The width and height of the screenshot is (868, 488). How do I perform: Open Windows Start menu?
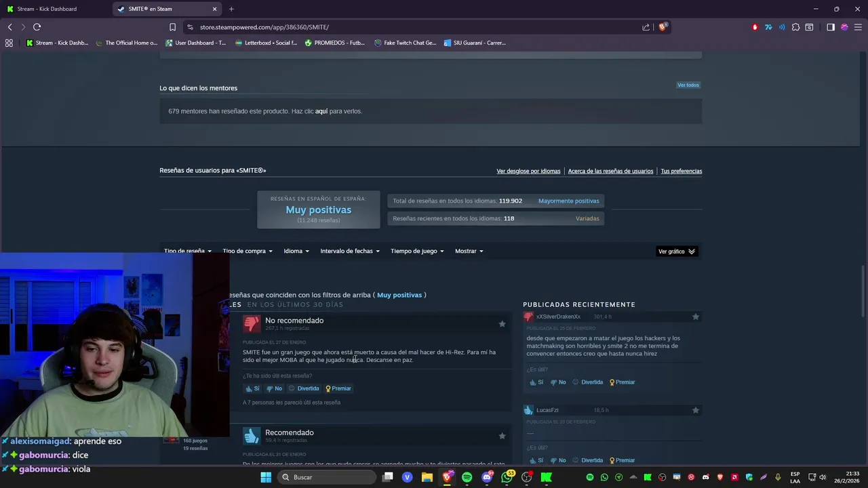point(266,477)
